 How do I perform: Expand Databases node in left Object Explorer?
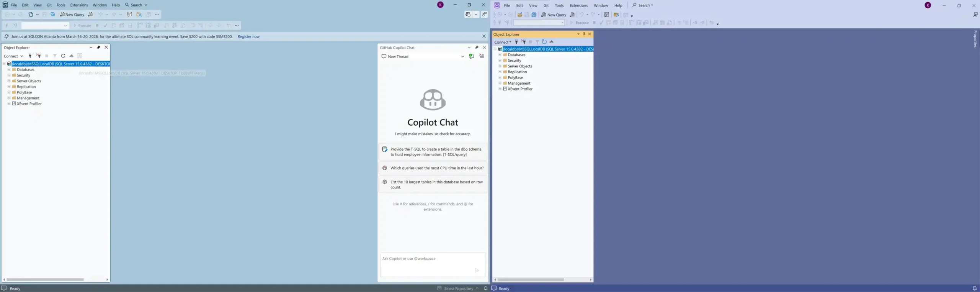point(9,70)
